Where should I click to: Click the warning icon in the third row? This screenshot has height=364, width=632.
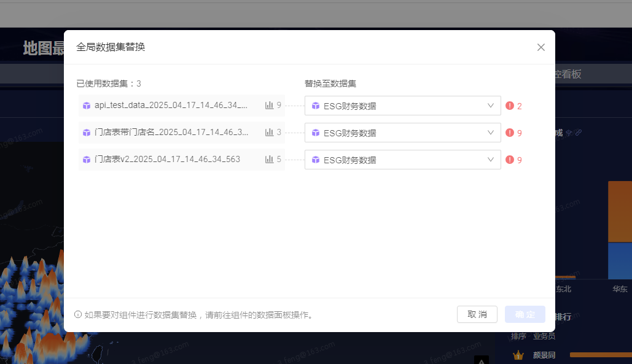510,160
